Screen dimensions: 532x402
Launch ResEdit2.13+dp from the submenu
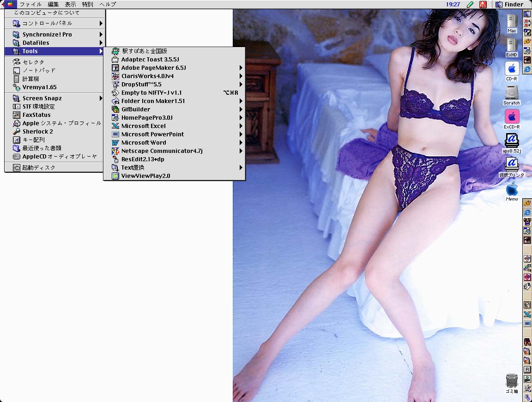pyautogui.click(x=143, y=159)
